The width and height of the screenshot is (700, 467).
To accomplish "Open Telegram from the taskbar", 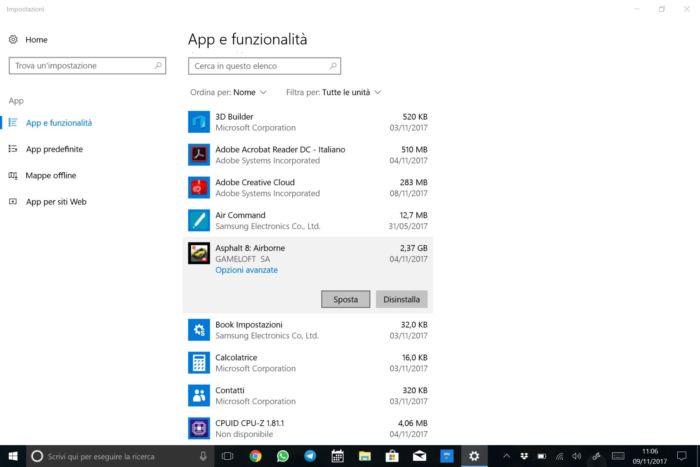I will tap(310, 456).
